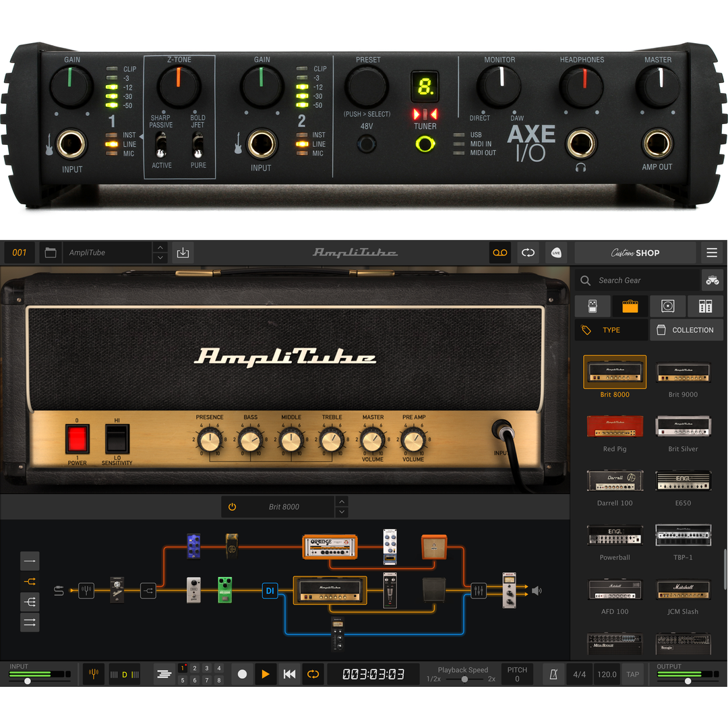
Task: Open the Custom Shop
Action: click(635, 253)
